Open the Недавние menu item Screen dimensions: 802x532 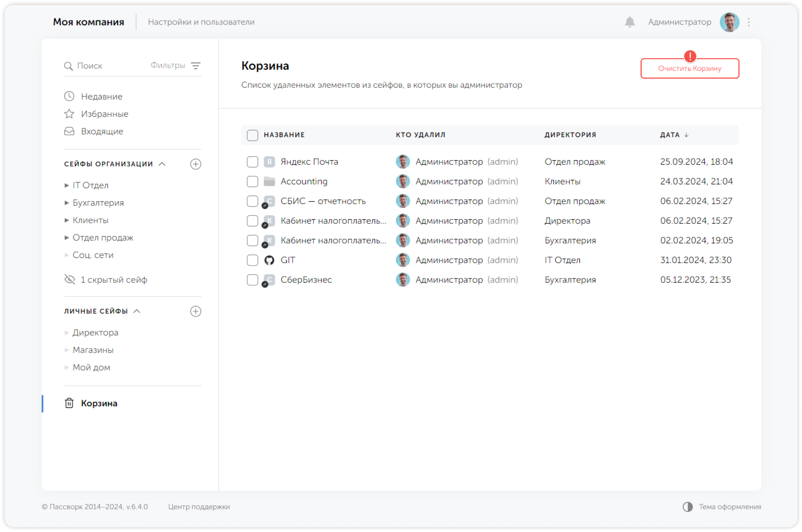[x=101, y=97]
